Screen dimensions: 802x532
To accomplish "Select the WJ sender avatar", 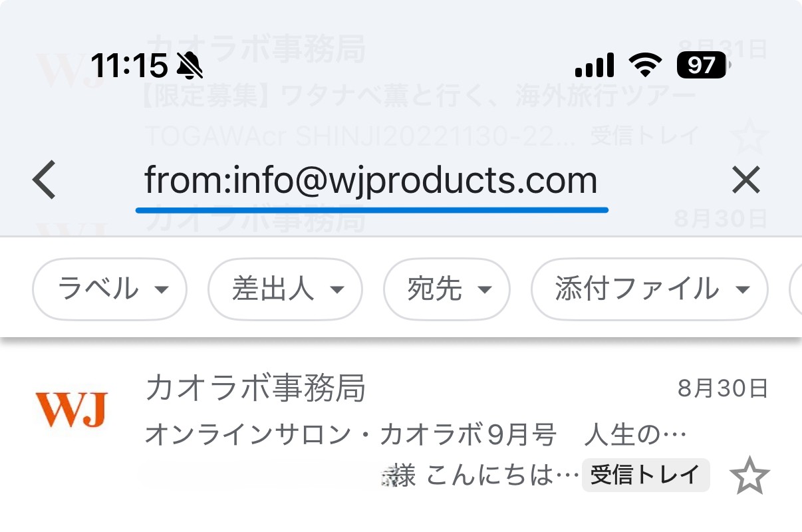I will click(x=70, y=410).
